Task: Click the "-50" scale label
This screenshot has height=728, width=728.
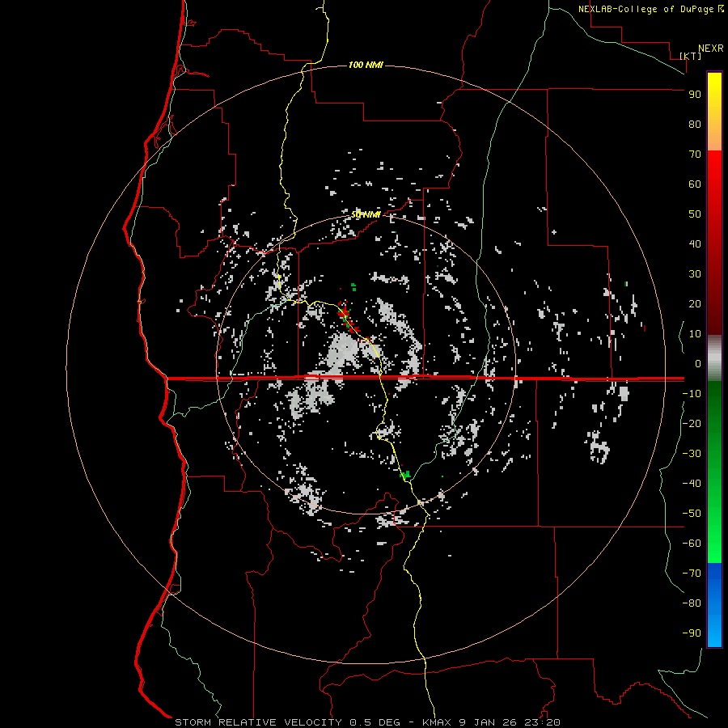Action: pyautogui.click(x=692, y=513)
